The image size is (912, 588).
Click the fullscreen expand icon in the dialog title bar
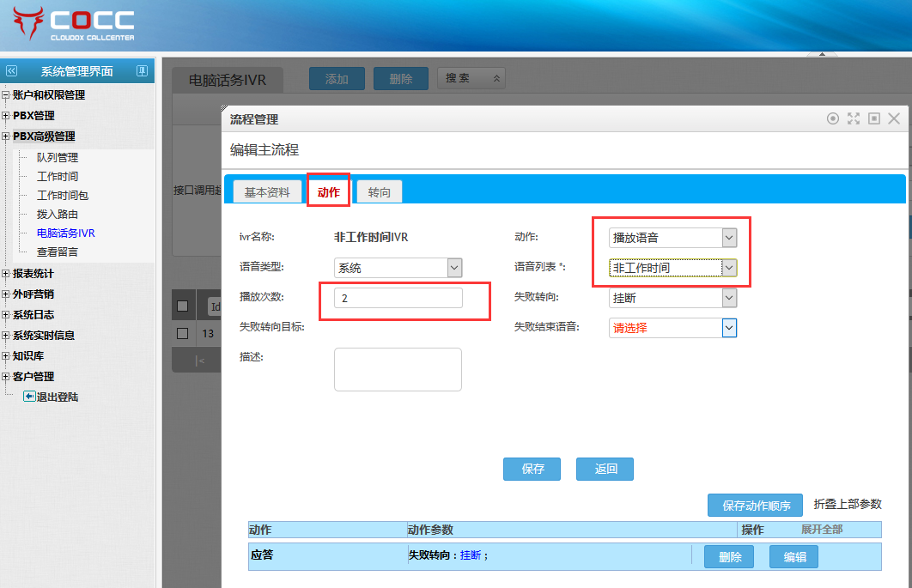[854, 119]
